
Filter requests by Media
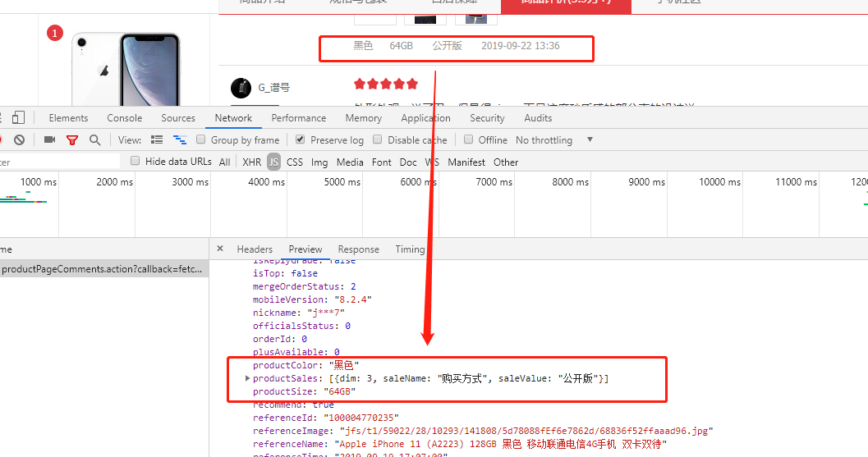coord(350,162)
